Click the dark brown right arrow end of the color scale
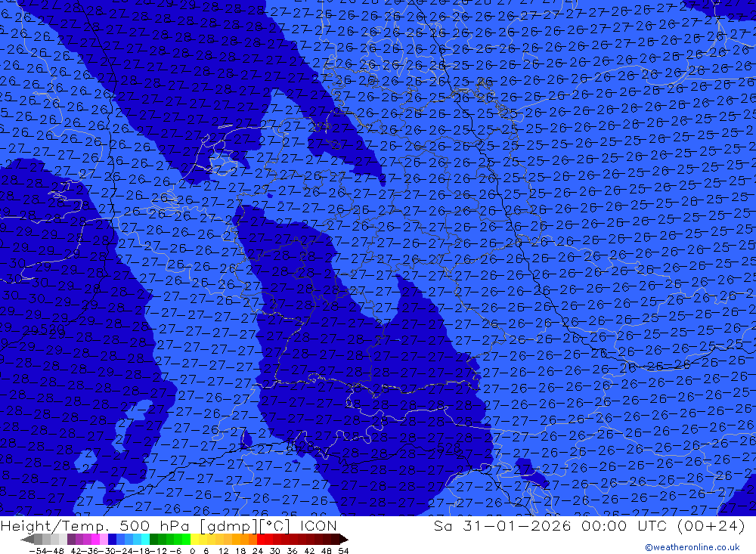 tap(344, 539)
